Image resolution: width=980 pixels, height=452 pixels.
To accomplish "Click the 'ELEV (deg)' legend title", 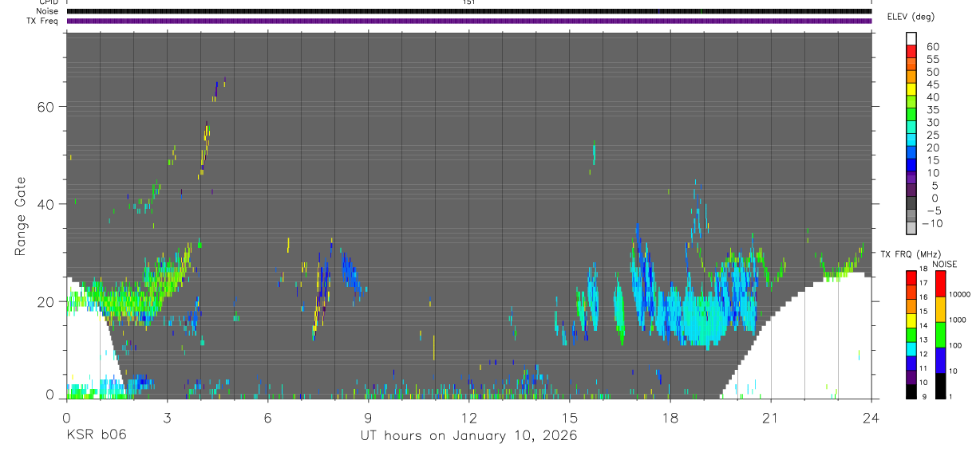I will [911, 17].
